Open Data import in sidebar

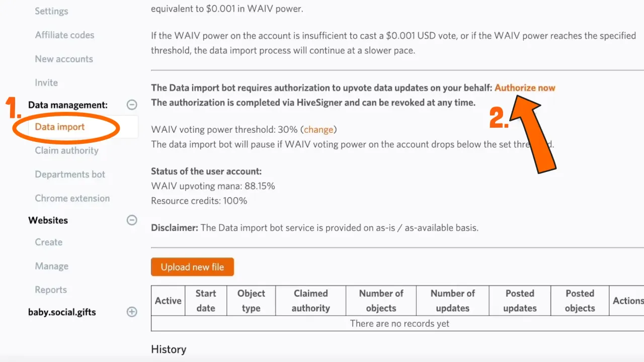click(x=60, y=127)
